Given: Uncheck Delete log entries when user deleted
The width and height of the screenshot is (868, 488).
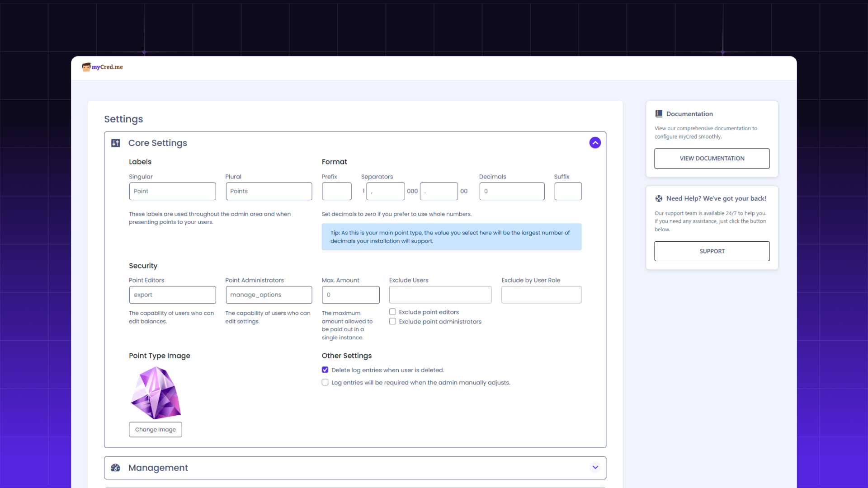Looking at the screenshot, I should point(325,370).
